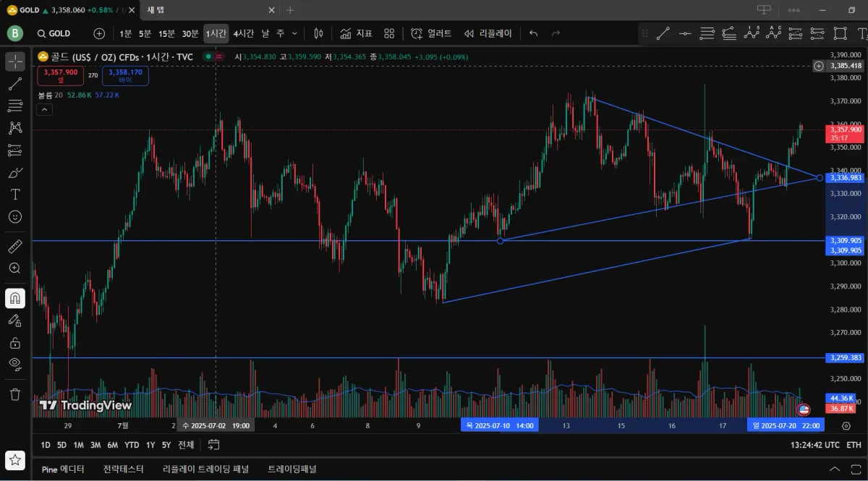Open a new tab with plus
The width and height of the screenshot is (868, 481).
pyautogui.click(x=290, y=10)
